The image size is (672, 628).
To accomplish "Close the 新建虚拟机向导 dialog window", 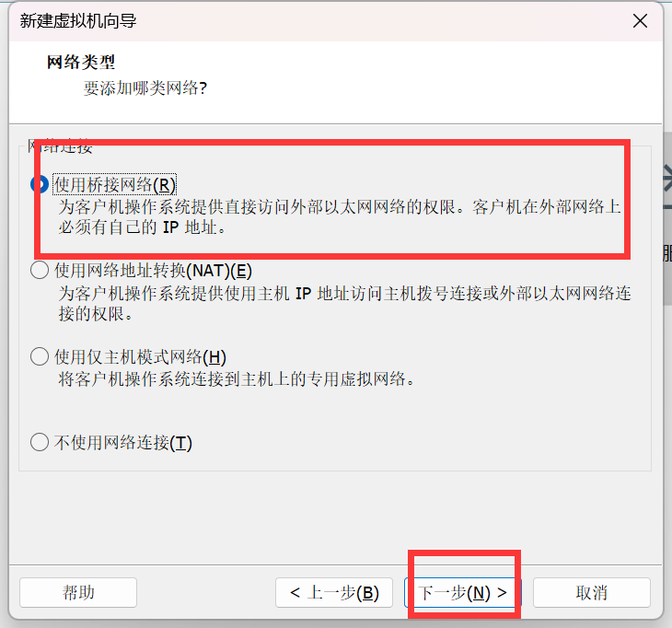I will click(x=641, y=20).
